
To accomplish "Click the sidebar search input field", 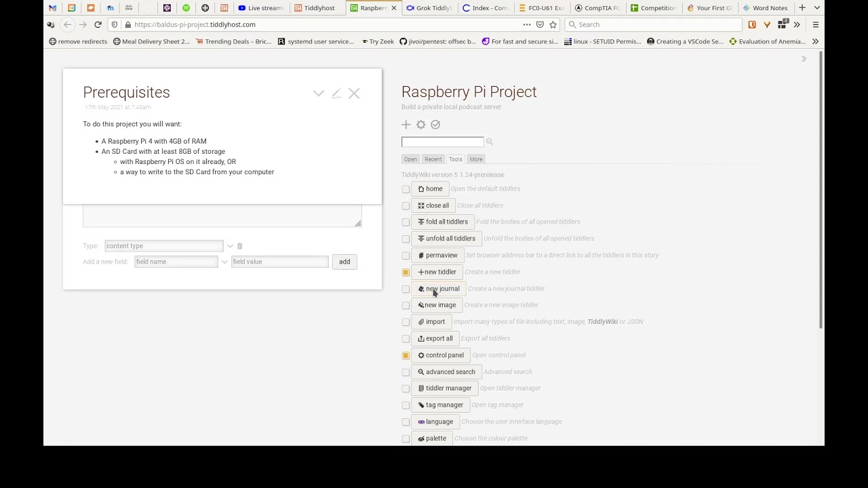I will pyautogui.click(x=442, y=142).
